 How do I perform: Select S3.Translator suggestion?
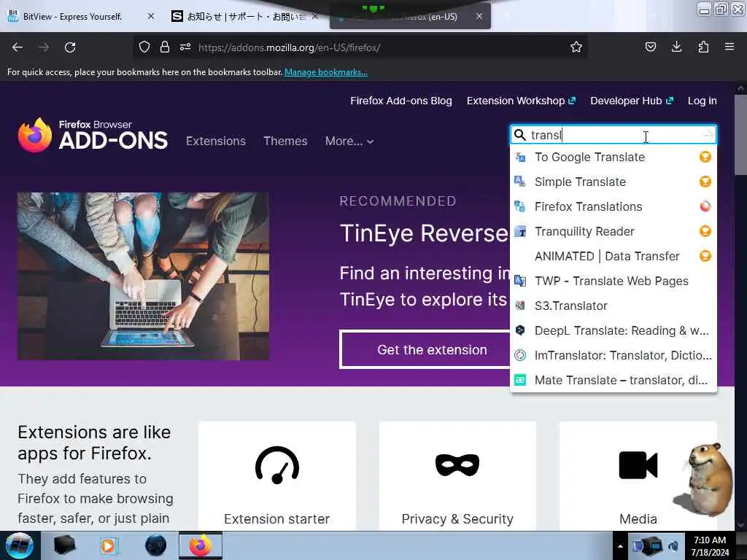pos(613,306)
